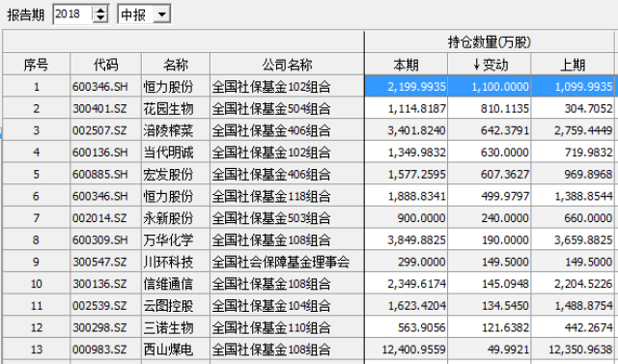The image size is (618, 364).
Task: Open the 中报 report type dropdown
Action: pos(162,15)
